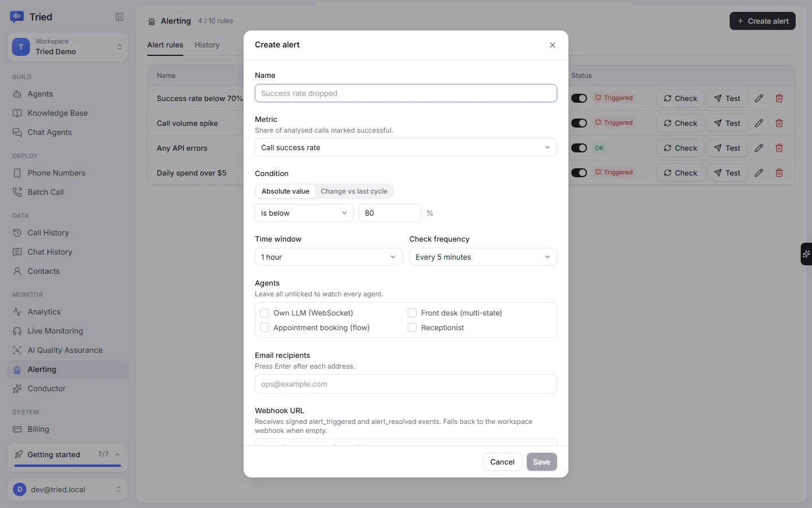This screenshot has width=812, height=508.
Task: Open AI Quality Assurance
Action: (x=68, y=350)
